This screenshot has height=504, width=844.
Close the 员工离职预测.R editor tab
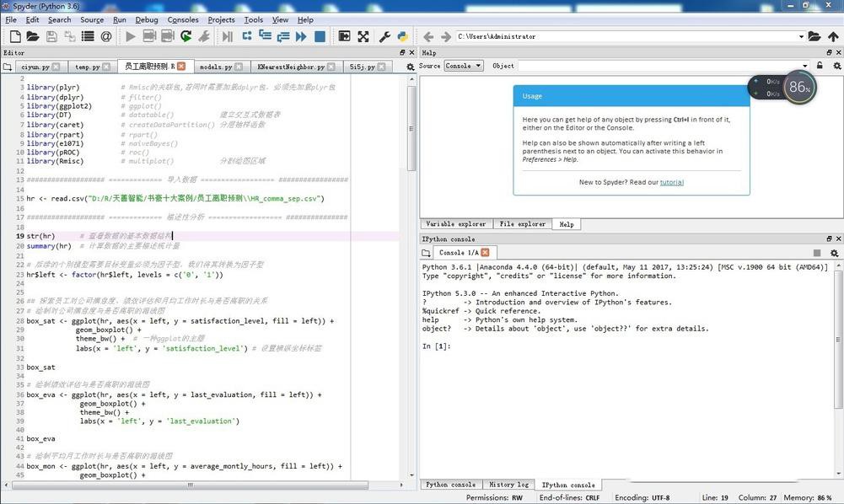point(181,66)
